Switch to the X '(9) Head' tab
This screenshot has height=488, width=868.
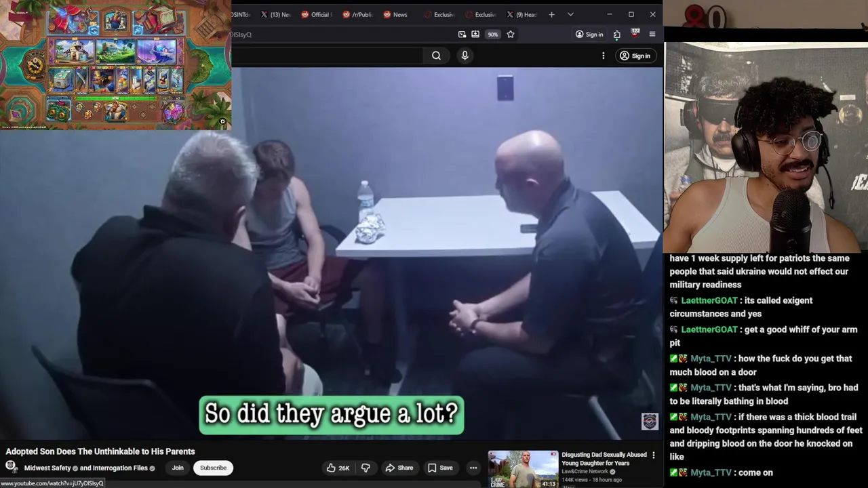click(521, 14)
